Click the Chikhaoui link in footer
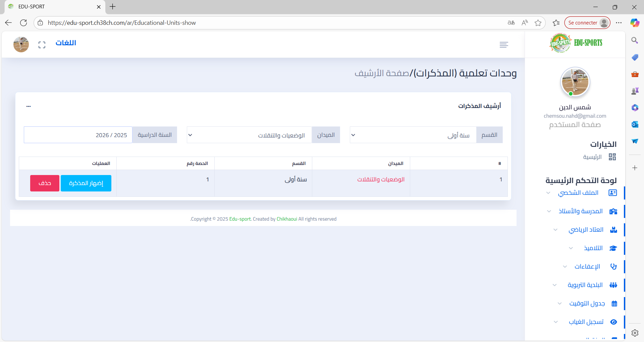This screenshot has width=644, height=342. [286, 219]
